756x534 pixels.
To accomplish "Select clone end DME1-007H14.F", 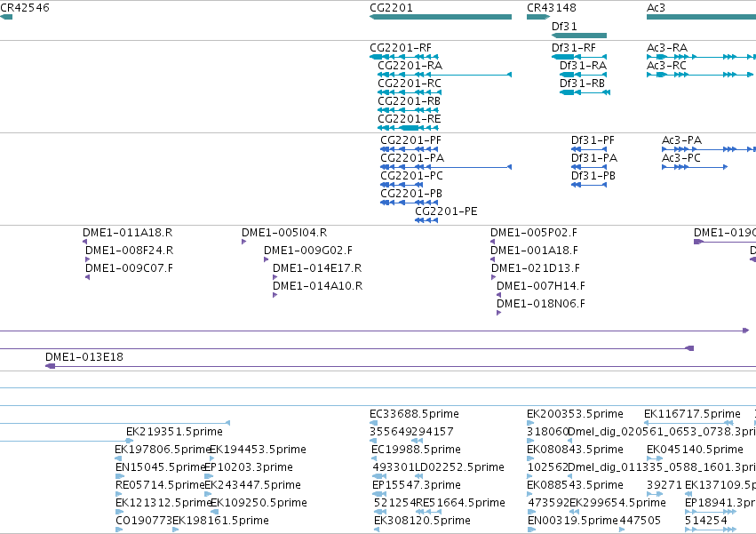I will [x=498, y=295].
